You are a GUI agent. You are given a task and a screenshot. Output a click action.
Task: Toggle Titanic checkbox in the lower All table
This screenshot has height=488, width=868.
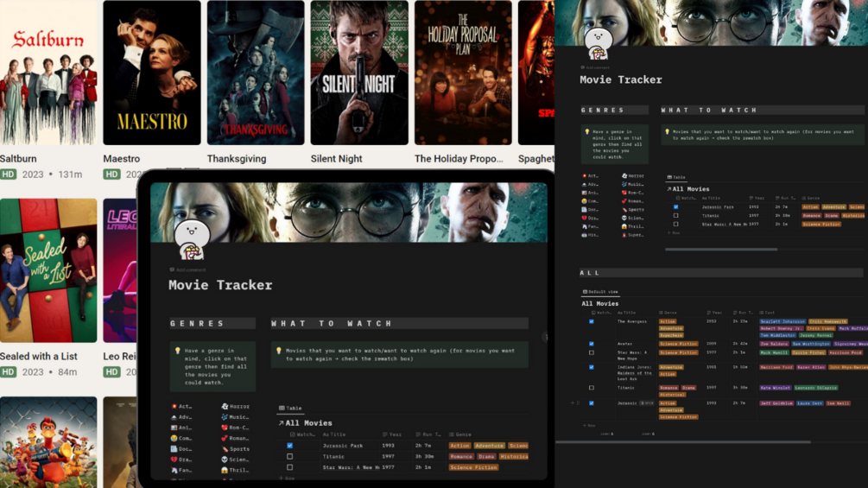[592, 388]
